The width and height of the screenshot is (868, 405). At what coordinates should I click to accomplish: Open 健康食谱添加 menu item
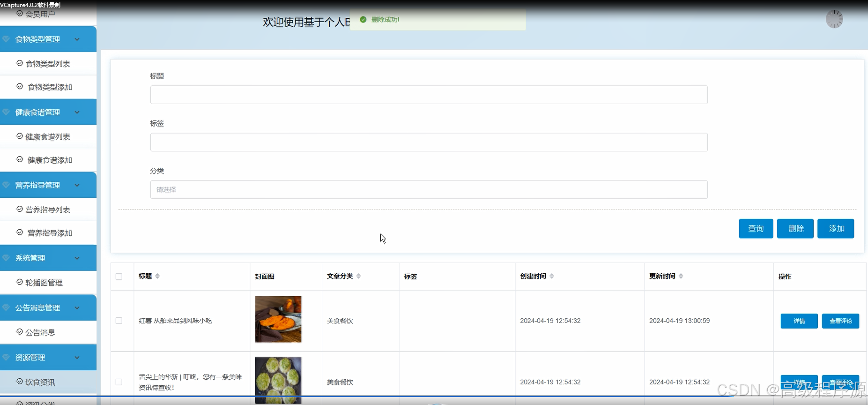(x=48, y=160)
